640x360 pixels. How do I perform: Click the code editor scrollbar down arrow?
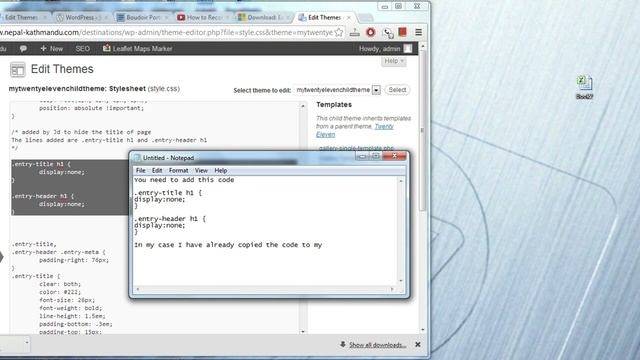click(x=303, y=331)
